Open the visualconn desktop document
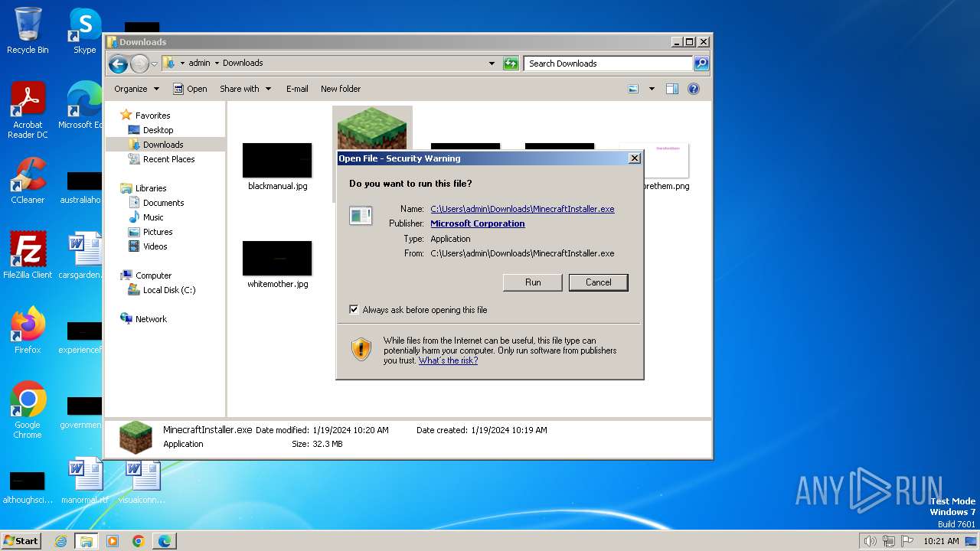 [x=142, y=481]
